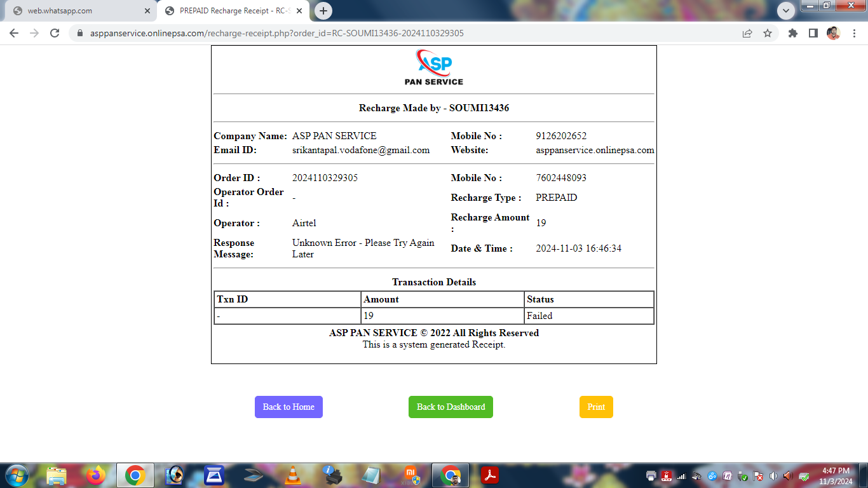Share this page using the share icon
This screenshot has width=868, height=488.
click(x=747, y=33)
